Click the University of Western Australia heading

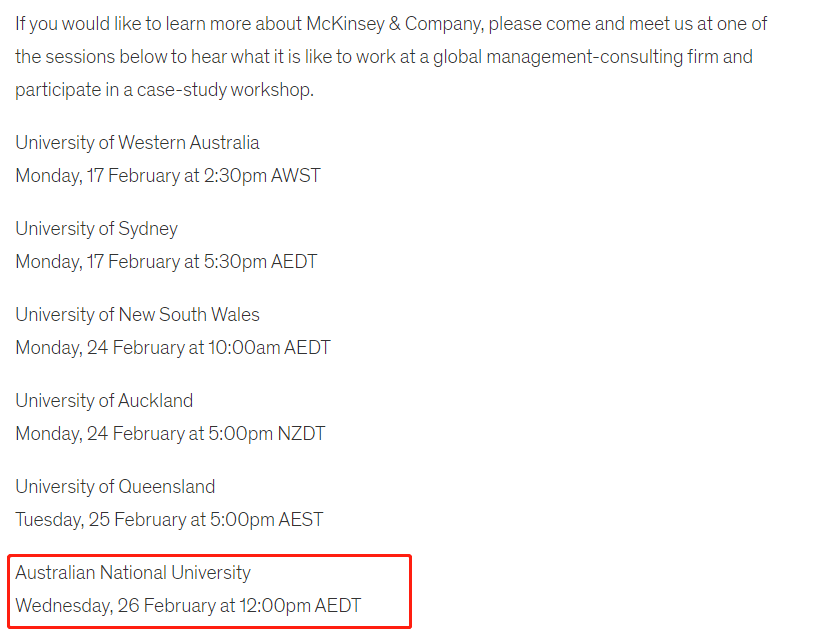pyautogui.click(x=137, y=143)
